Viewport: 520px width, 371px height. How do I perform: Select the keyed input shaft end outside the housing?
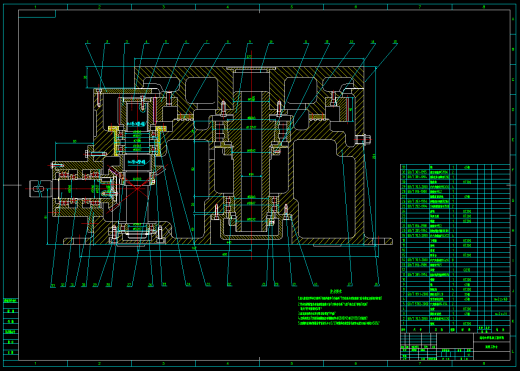pyautogui.click(x=40, y=189)
